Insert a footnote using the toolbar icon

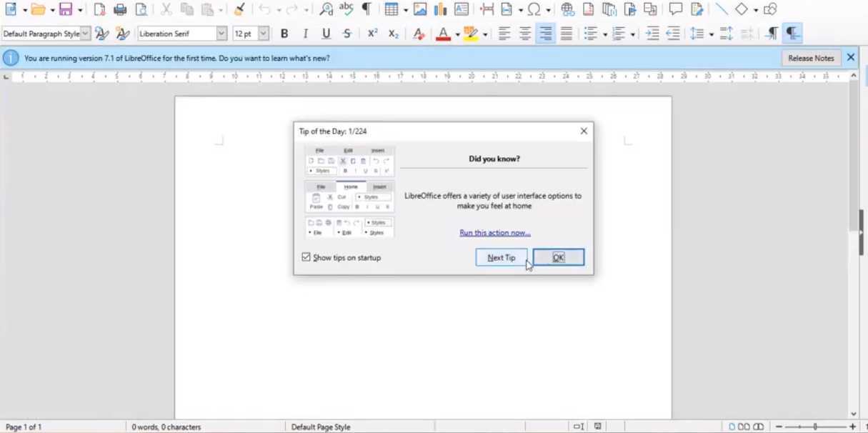[x=589, y=9]
